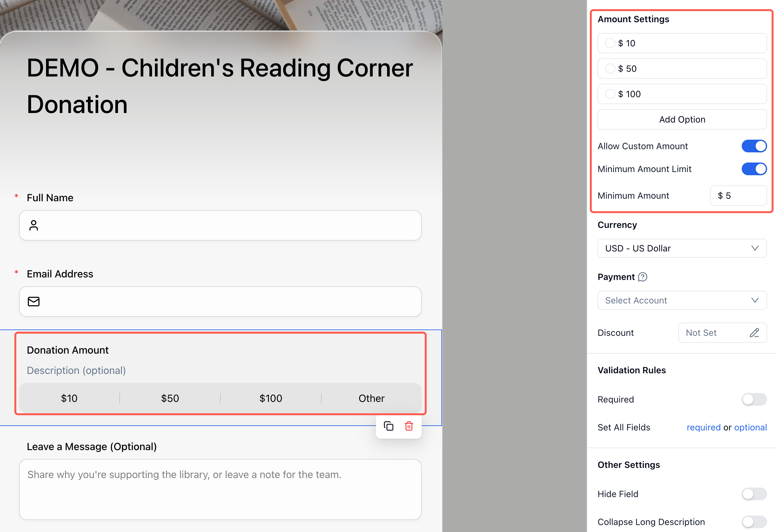This screenshot has height=532, width=776.
Task: Click the Leave a Message text area
Action: [x=220, y=489]
